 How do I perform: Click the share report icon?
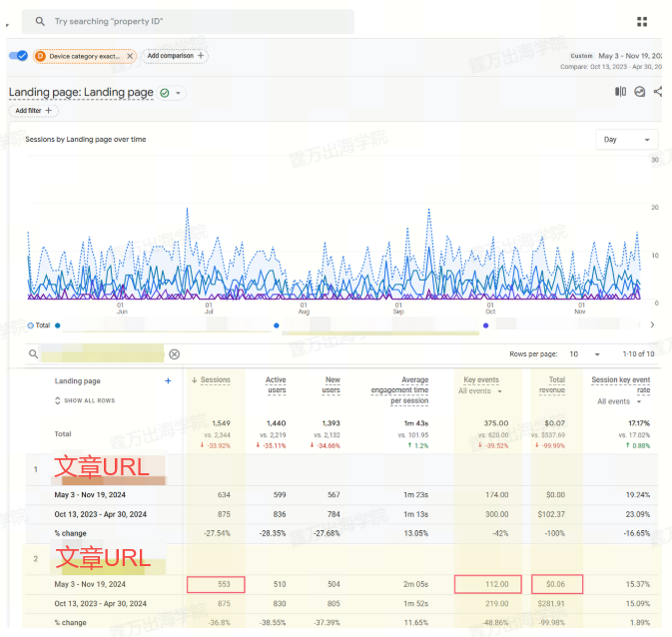(x=657, y=91)
